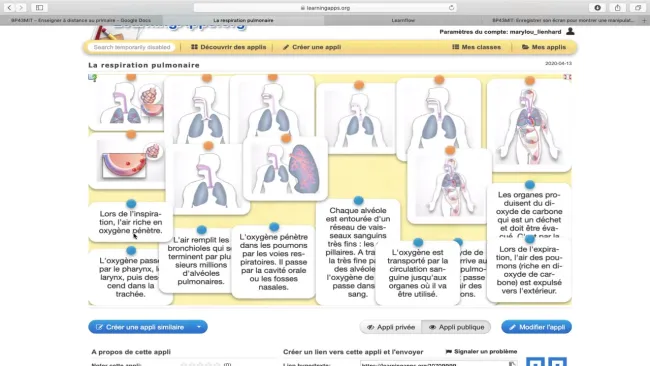
Task: Toggle the Safari sidebar button
Action: click(39, 7)
